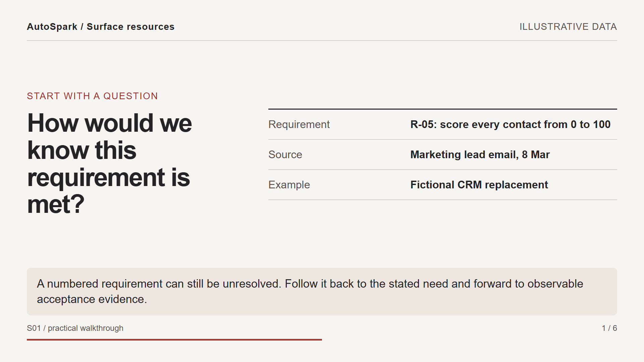644x362 pixels.
Task: Click the headline 'How would we know this requirement is met?'
Action: pos(110,164)
